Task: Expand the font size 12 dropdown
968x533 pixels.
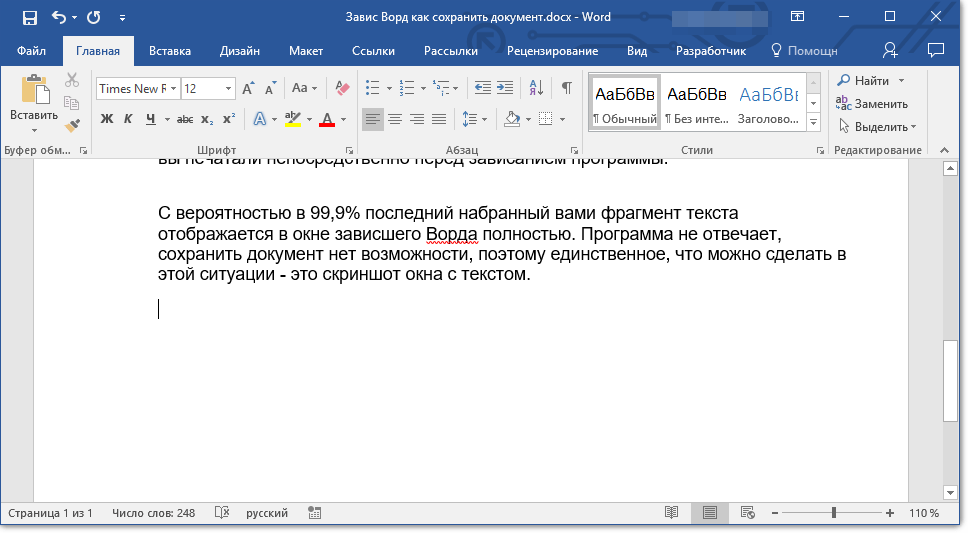Action: coord(229,88)
